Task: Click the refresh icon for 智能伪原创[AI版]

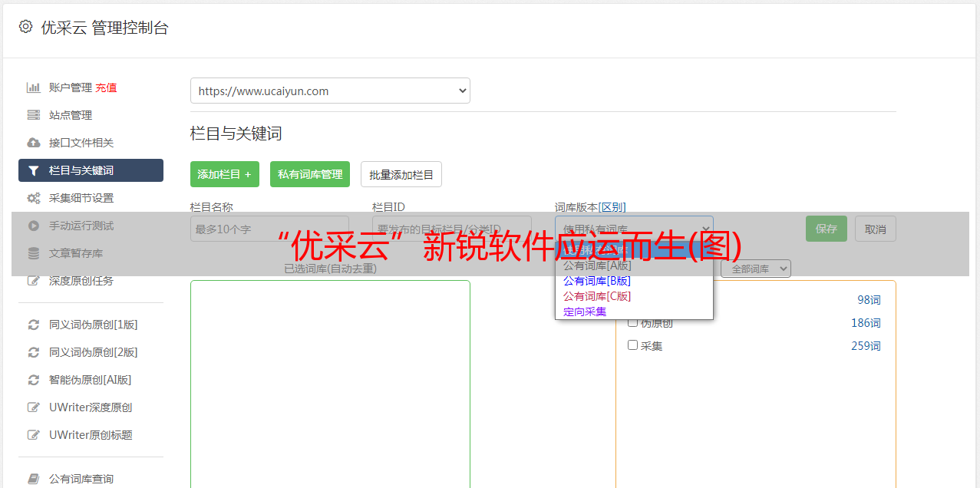Action: 34,380
